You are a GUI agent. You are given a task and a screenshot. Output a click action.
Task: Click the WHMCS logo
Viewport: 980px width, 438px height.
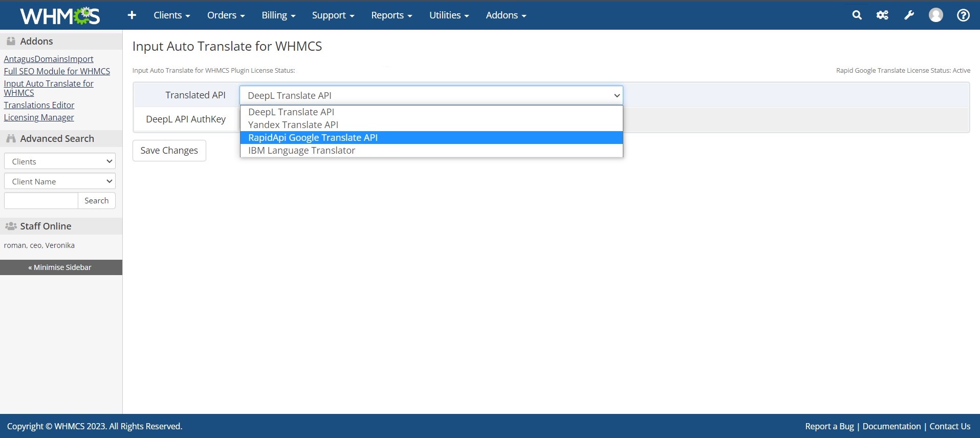pos(60,16)
